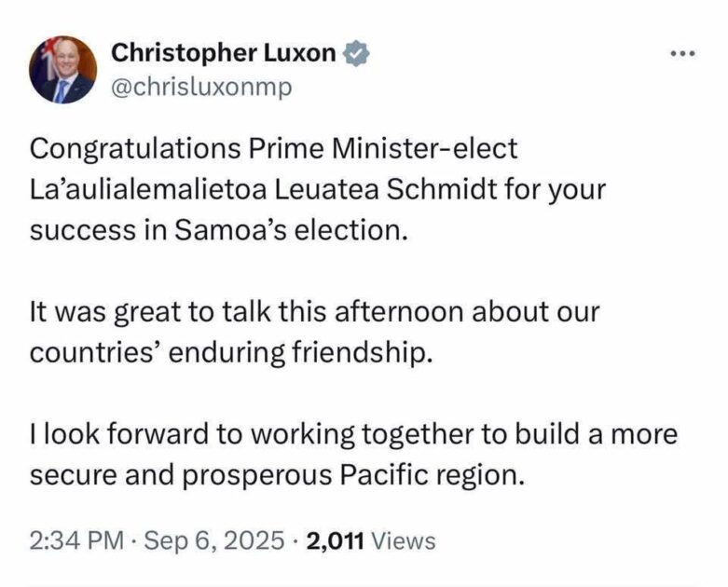Click the Views label

pyautogui.click(x=405, y=540)
